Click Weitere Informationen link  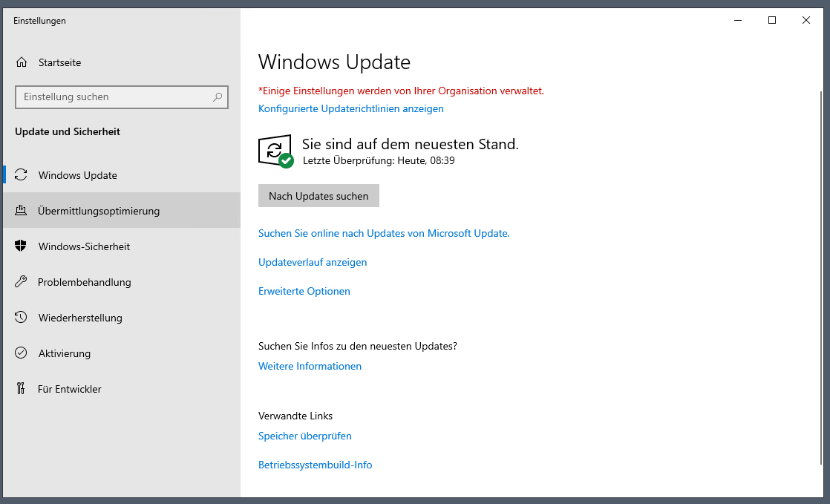click(x=310, y=367)
